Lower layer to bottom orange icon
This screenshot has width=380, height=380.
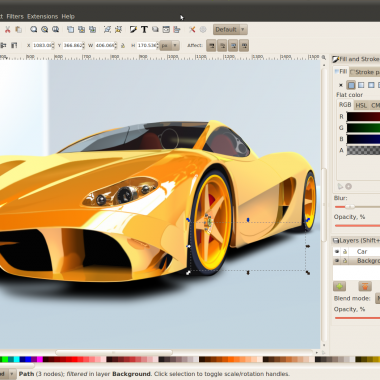click(x=365, y=286)
